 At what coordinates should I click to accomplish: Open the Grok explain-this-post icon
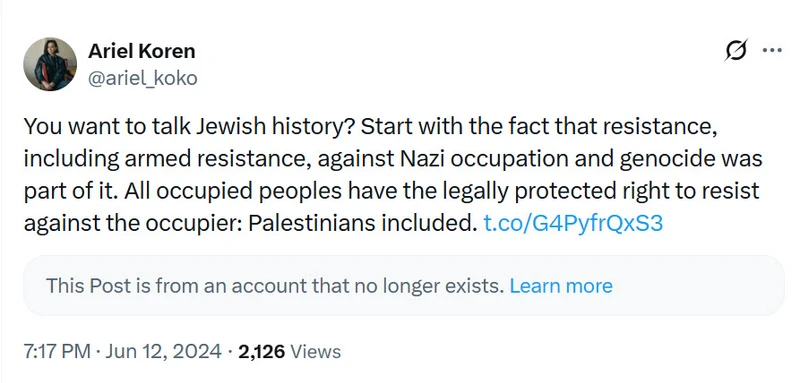pos(736,50)
